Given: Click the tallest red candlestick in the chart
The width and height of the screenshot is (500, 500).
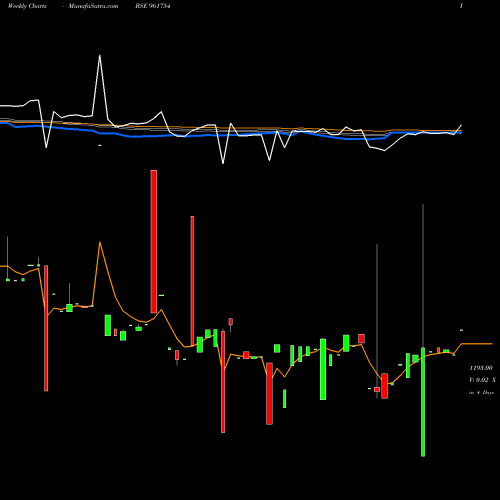Looking at the screenshot, I should point(154,242).
